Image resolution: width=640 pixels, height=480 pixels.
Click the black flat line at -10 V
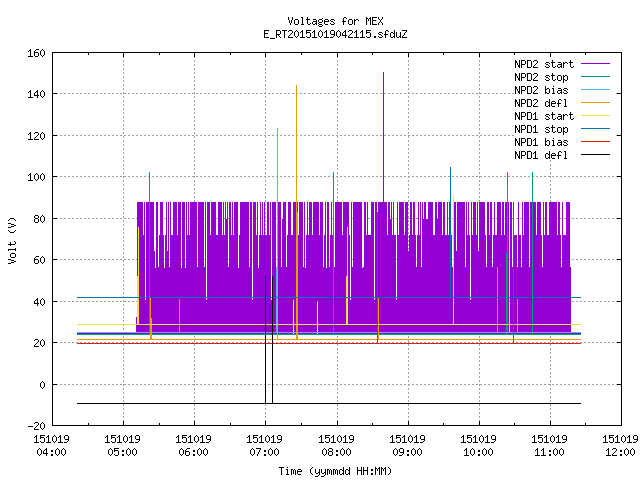[x=329, y=404]
